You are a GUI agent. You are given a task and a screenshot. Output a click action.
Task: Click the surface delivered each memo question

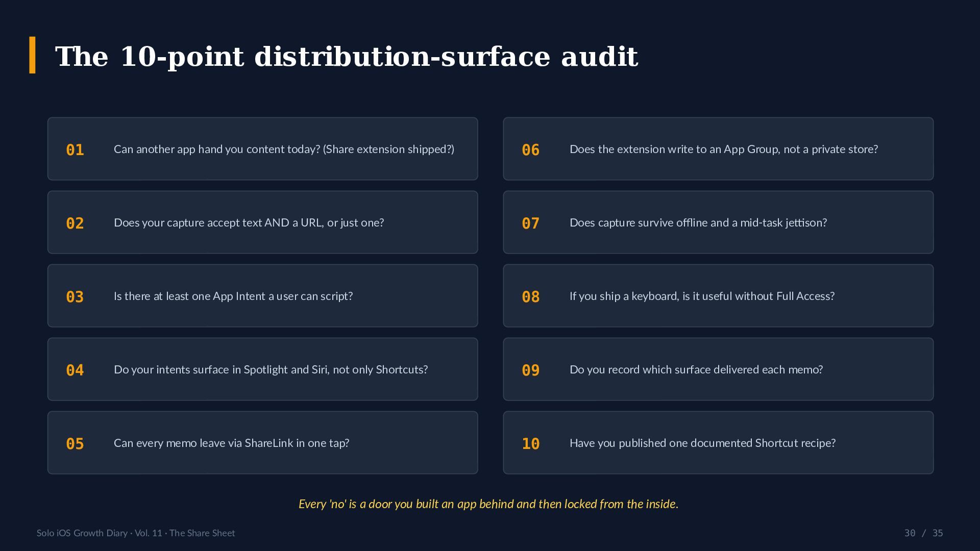[696, 369]
